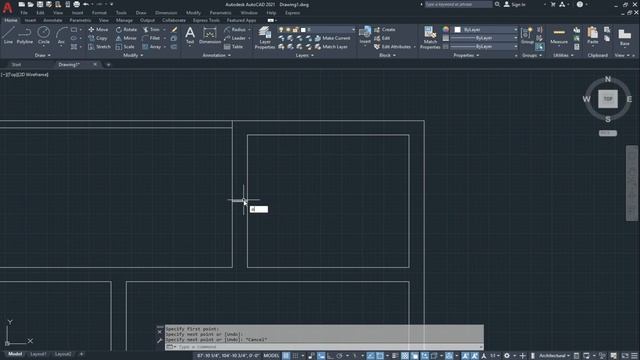Expand the Modify panel dropdown
640x360 pixels.
133,55
